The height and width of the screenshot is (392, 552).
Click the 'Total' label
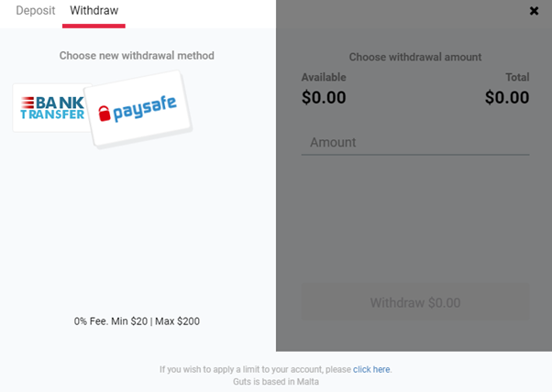pyautogui.click(x=517, y=78)
